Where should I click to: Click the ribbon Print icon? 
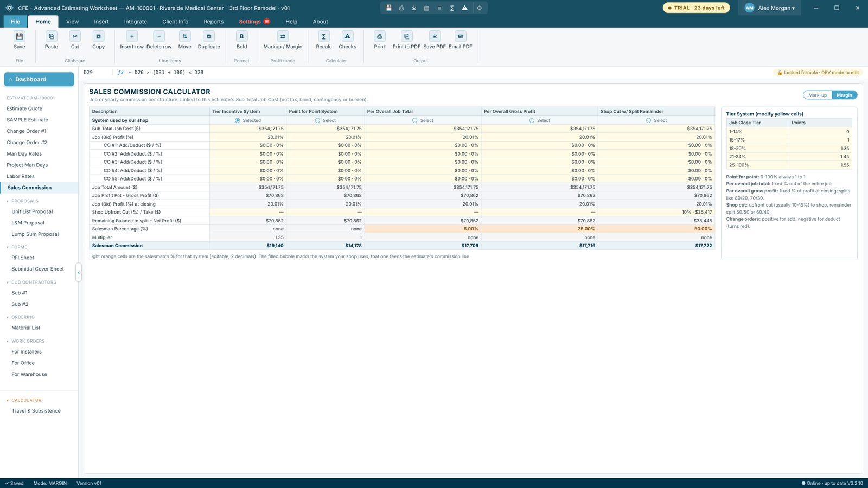click(380, 36)
